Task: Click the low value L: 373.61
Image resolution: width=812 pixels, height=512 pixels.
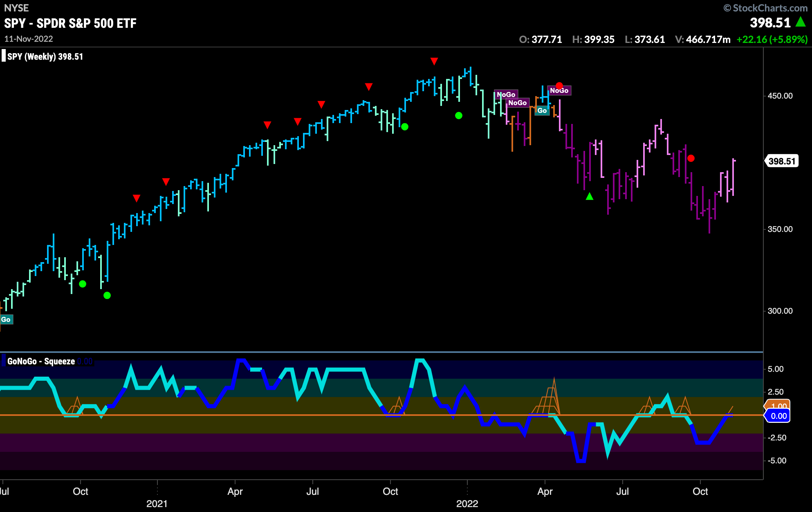Action: click(645, 40)
